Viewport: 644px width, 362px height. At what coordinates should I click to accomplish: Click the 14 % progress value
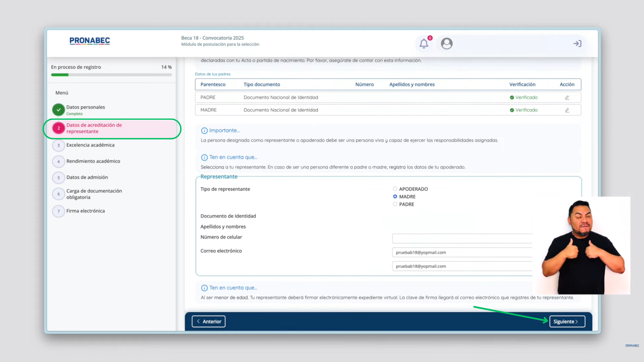click(166, 67)
